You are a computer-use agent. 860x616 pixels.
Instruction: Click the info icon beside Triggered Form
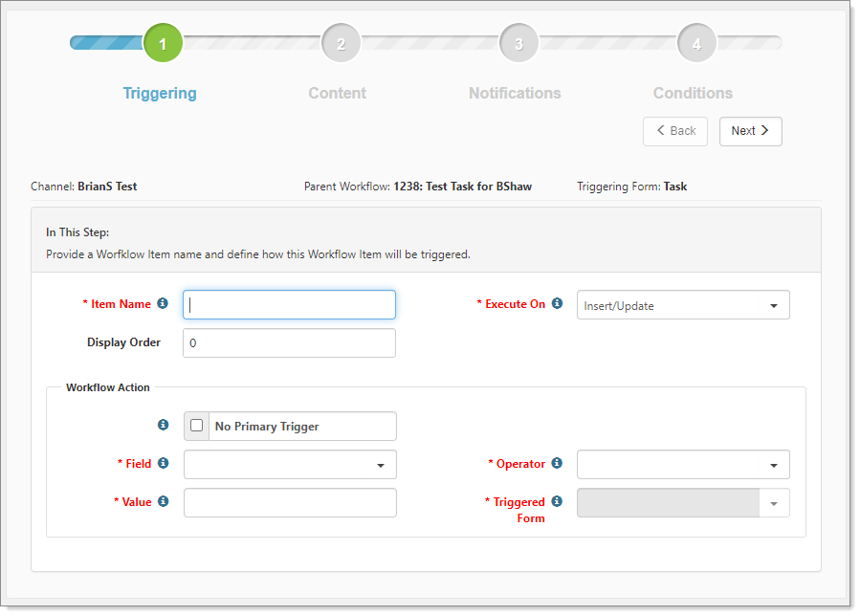[557, 501]
